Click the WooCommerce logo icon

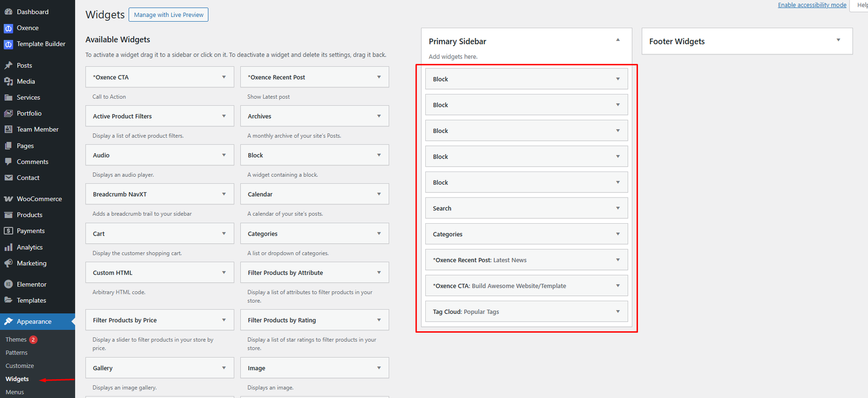[8, 199]
